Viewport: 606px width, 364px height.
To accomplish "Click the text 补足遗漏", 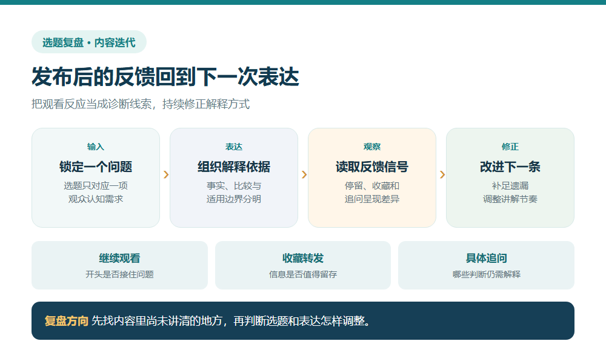I will pos(510,186).
